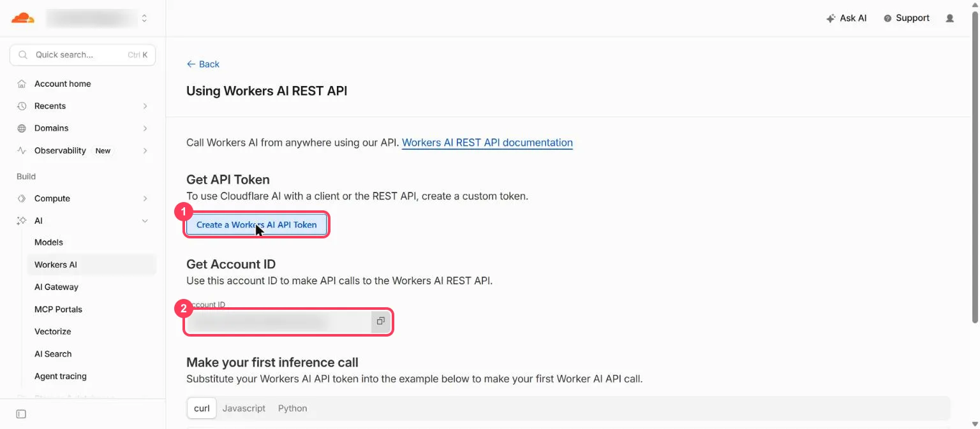Switch to the Javascript tab

tap(244, 408)
